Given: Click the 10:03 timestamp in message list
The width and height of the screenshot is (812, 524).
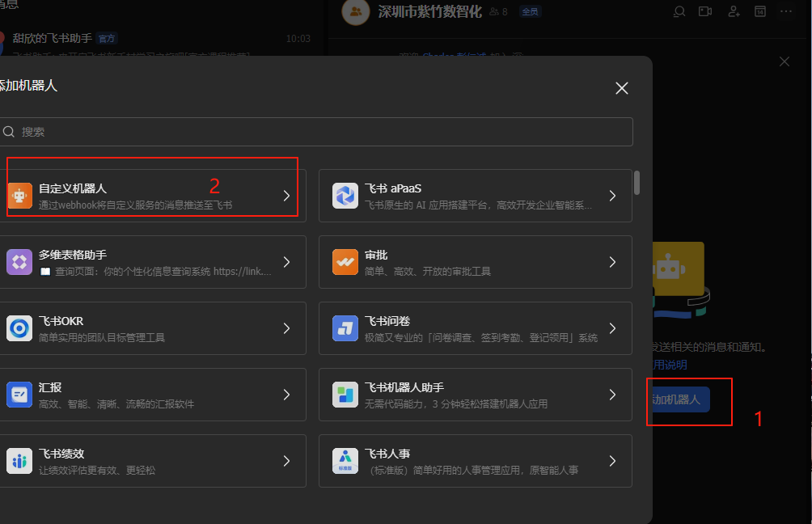Looking at the screenshot, I should point(298,38).
